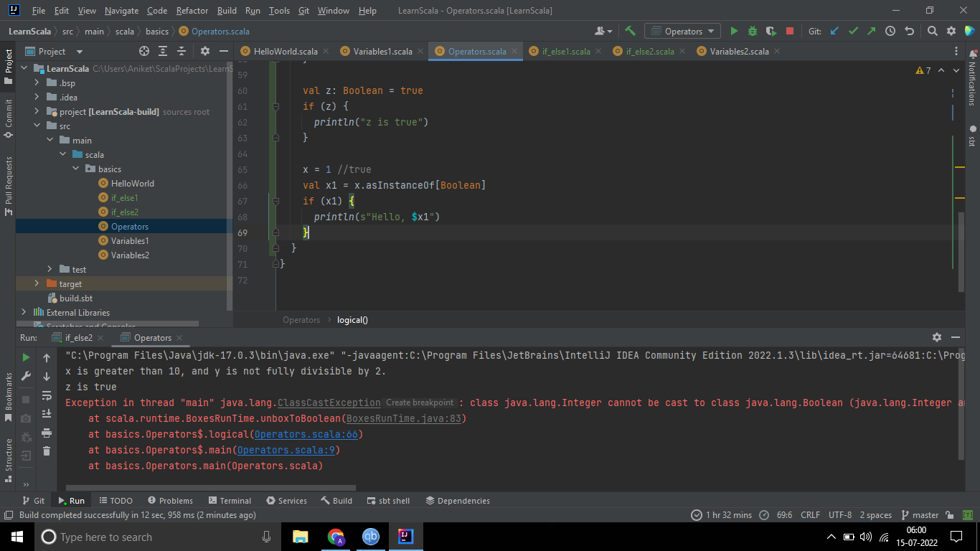This screenshot has width=980, height=551.
Task: Commit changes with the Git checkmark icon
Action: click(x=853, y=31)
